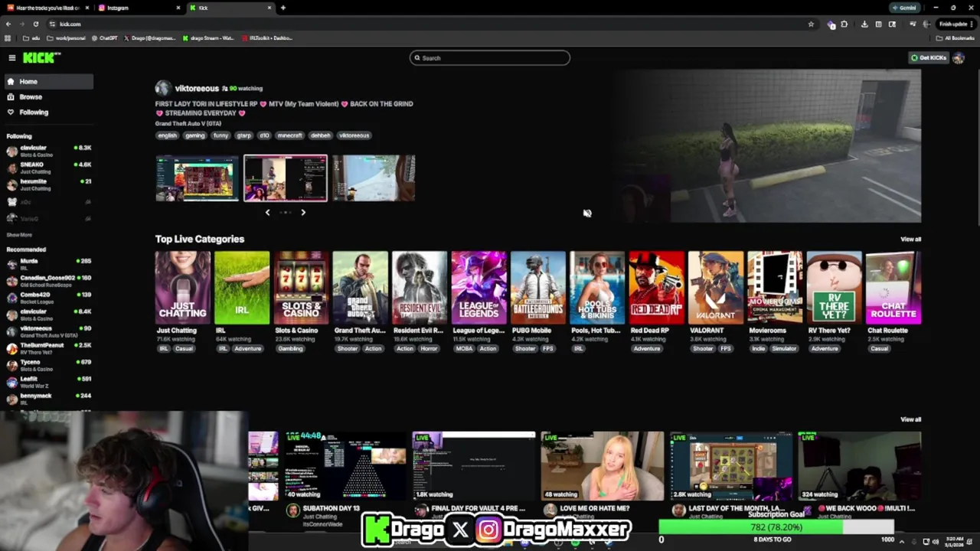Image resolution: width=980 pixels, height=551 pixels.
Task: Go to Home in the sidebar
Action: click(x=47, y=81)
